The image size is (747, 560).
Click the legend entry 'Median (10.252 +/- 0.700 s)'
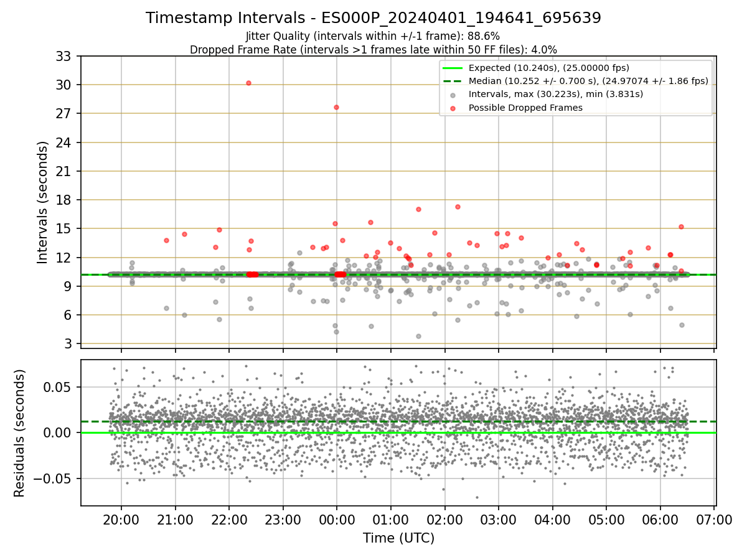pos(588,81)
